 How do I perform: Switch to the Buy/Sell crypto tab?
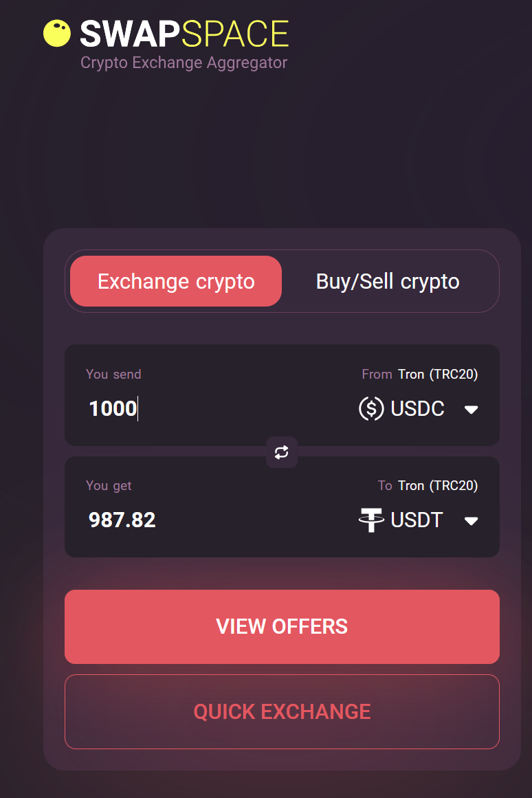click(388, 281)
